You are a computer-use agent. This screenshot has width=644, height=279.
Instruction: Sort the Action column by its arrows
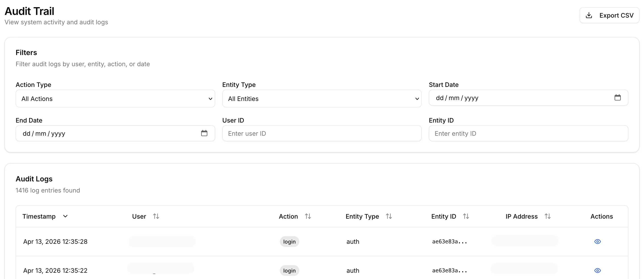308,216
